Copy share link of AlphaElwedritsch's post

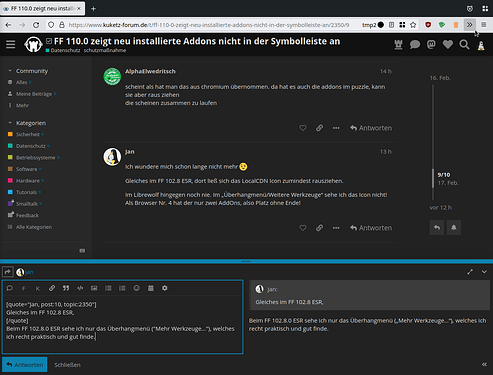319,128
